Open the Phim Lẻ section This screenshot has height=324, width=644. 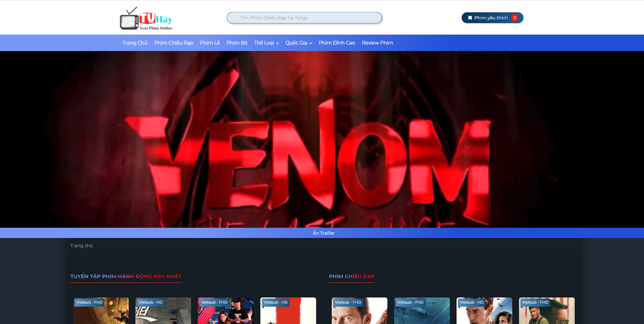tap(210, 43)
